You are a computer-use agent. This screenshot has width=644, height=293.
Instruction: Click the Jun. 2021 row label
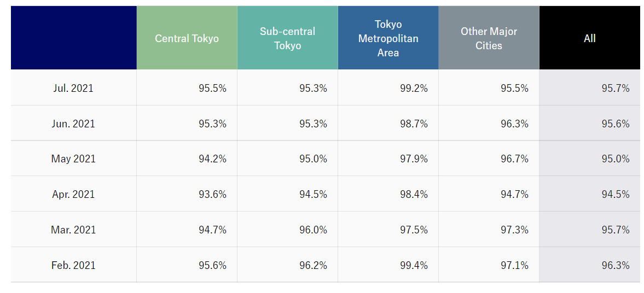(x=73, y=124)
